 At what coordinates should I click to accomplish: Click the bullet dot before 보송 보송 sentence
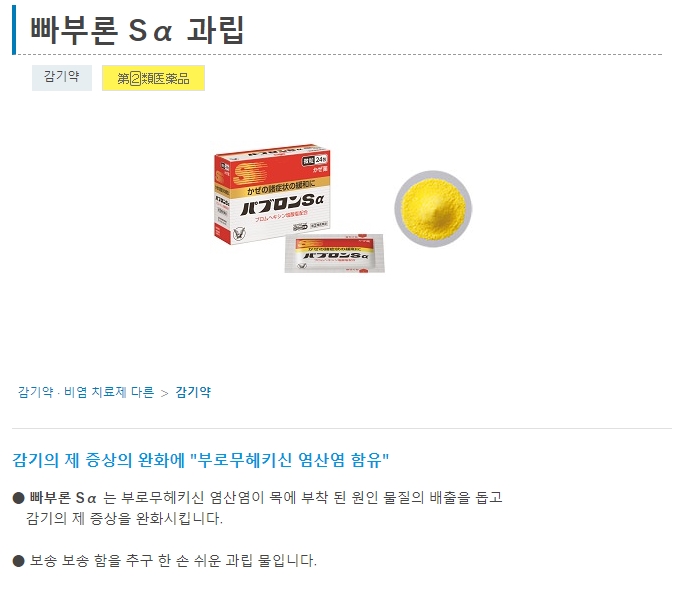point(19,561)
